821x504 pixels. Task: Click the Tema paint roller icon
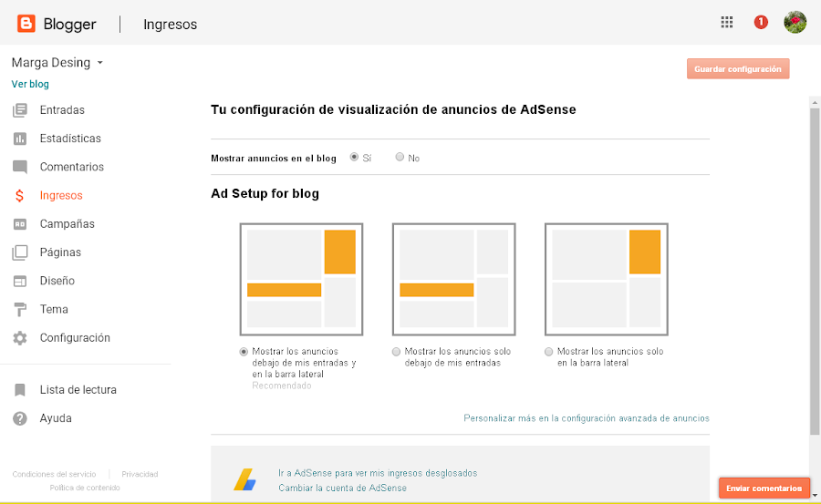click(x=20, y=309)
